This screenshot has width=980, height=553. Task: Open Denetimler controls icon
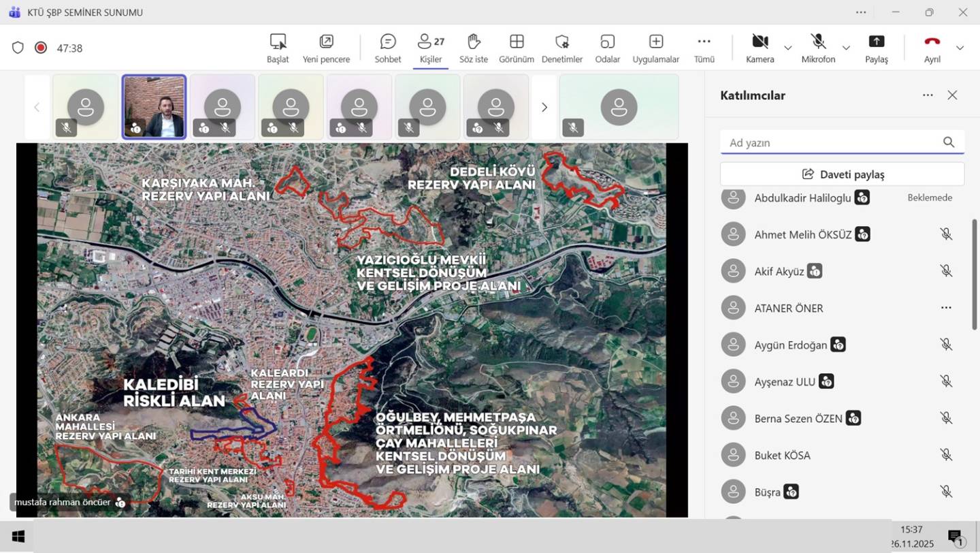pyautogui.click(x=561, y=48)
